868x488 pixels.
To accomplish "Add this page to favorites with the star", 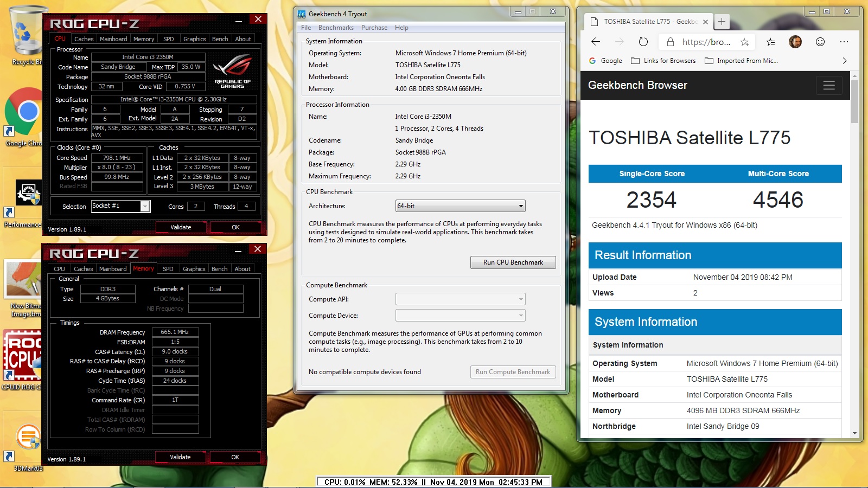I will point(744,42).
